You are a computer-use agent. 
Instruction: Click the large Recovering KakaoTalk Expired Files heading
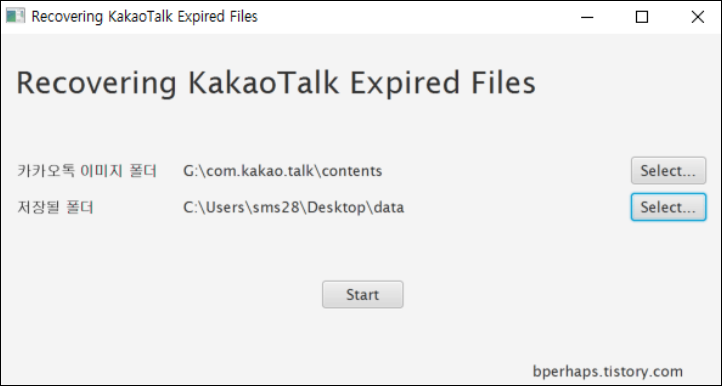(x=276, y=83)
